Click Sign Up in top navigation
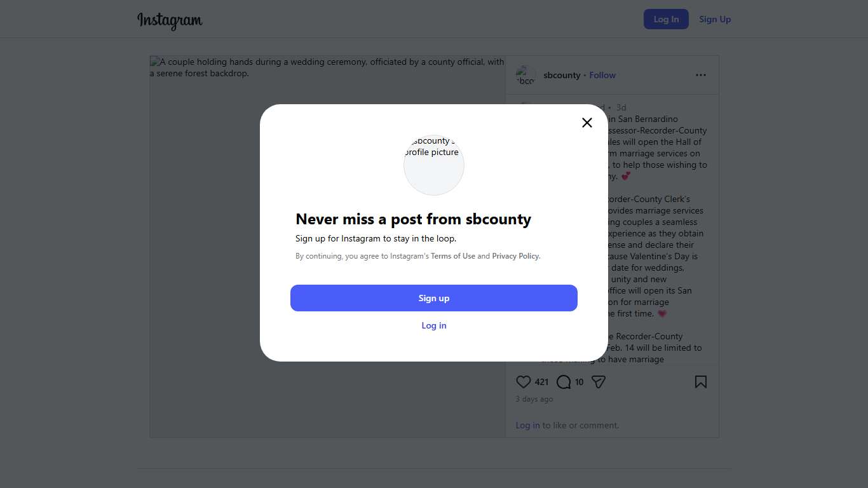 (x=715, y=19)
